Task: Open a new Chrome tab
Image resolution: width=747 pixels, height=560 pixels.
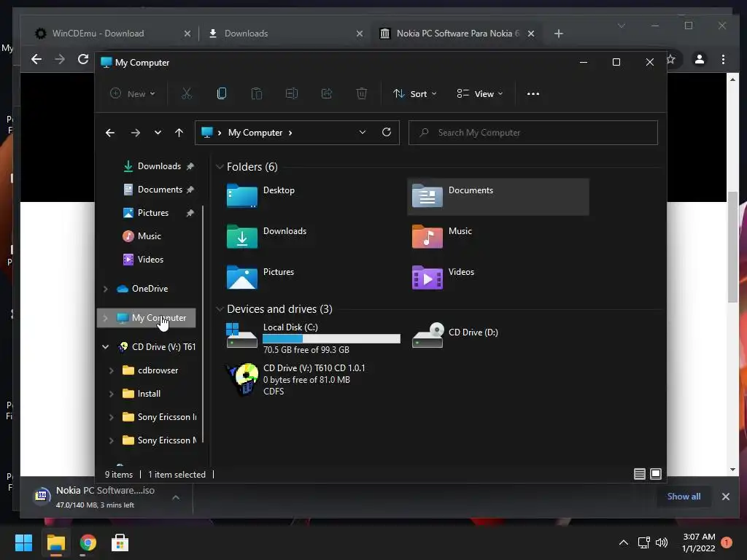Action: pyautogui.click(x=559, y=34)
